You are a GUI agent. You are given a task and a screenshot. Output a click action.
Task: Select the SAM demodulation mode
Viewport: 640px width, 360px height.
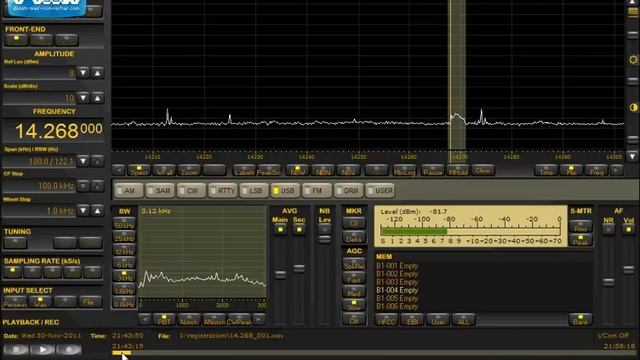point(160,191)
